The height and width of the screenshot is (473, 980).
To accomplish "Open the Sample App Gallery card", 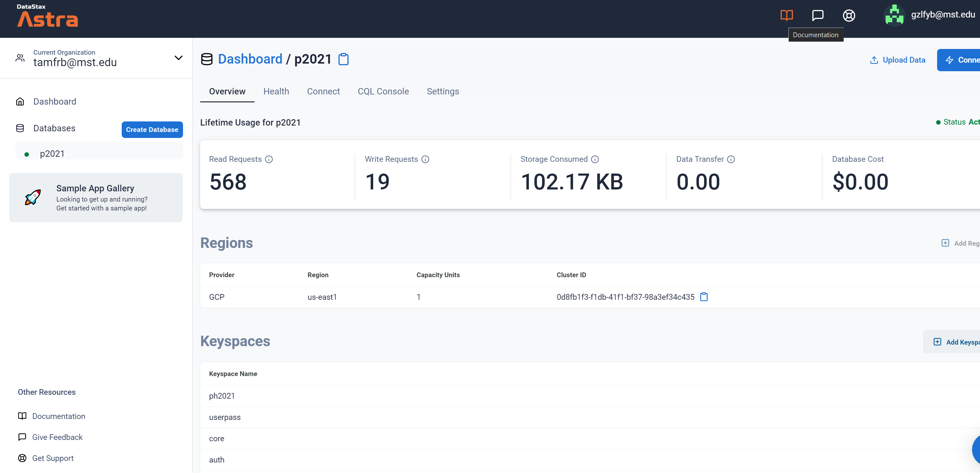I will (x=96, y=197).
